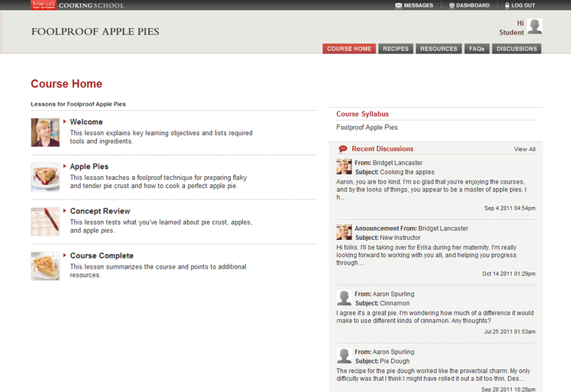Image resolution: width=571 pixels, height=392 pixels.
Task: Click the Dashboard clock icon
Action: coord(451,5)
